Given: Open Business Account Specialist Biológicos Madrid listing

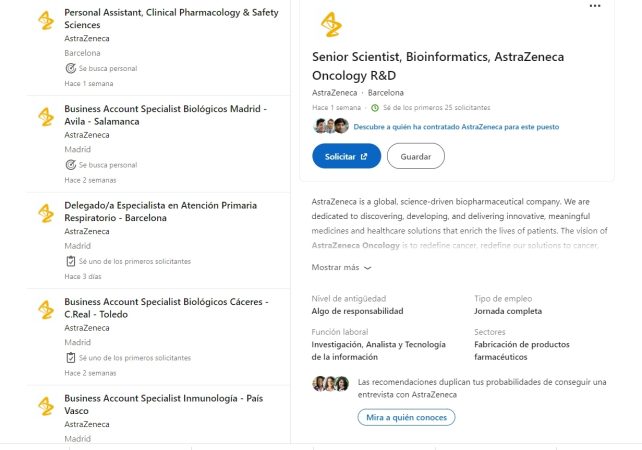Looking at the screenshot, I should 165,114.
